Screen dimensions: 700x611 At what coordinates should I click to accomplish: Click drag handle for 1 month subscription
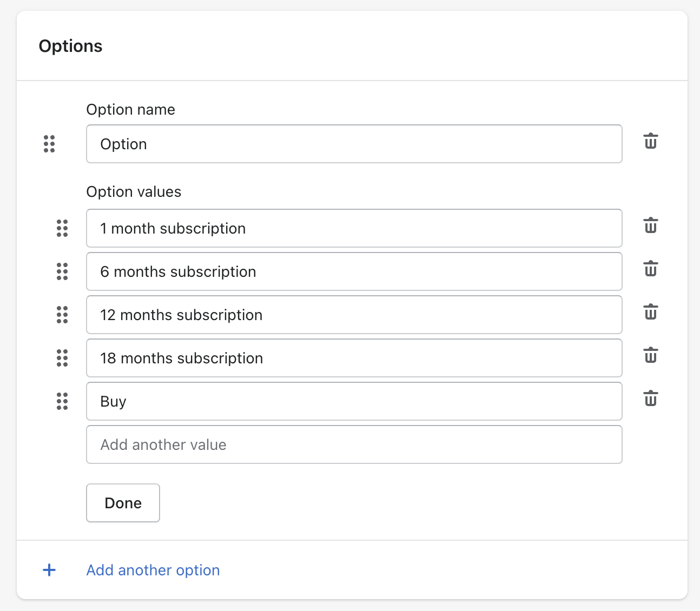tap(62, 228)
